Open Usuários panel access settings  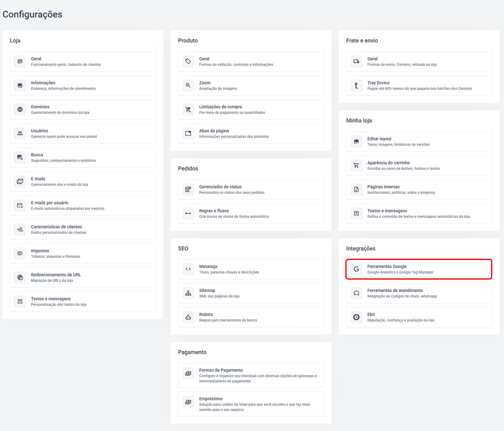tap(83, 134)
